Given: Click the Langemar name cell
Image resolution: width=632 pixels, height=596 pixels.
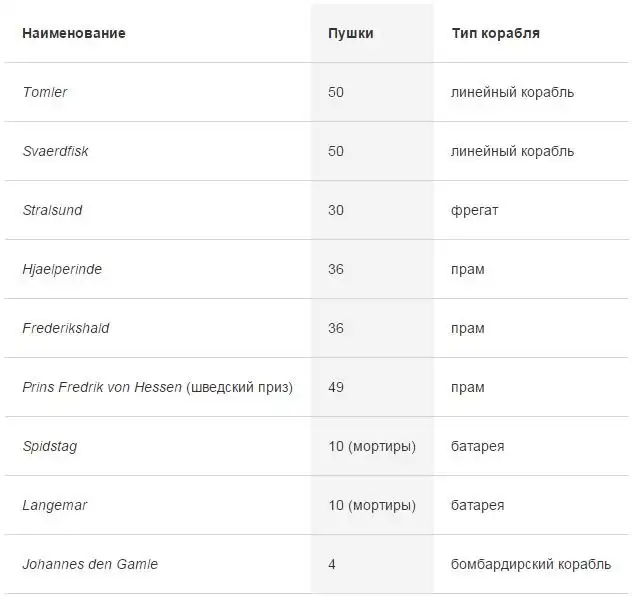Looking at the screenshot, I should coord(54,505).
